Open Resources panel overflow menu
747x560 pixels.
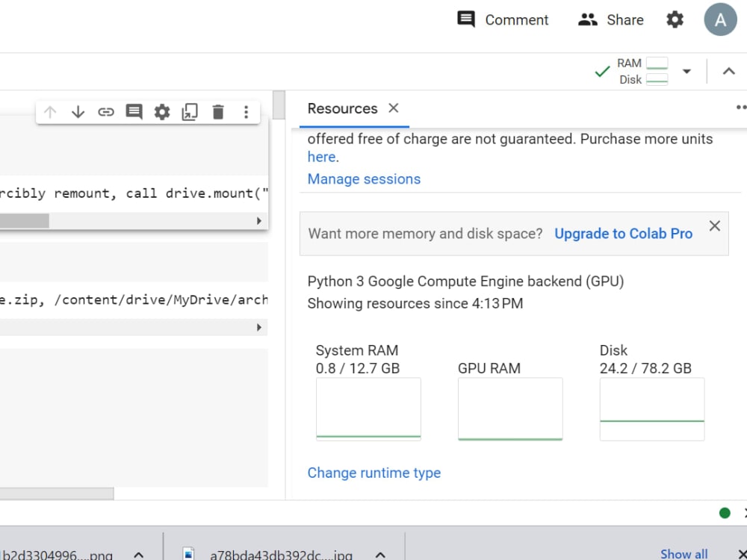pyautogui.click(x=741, y=108)
